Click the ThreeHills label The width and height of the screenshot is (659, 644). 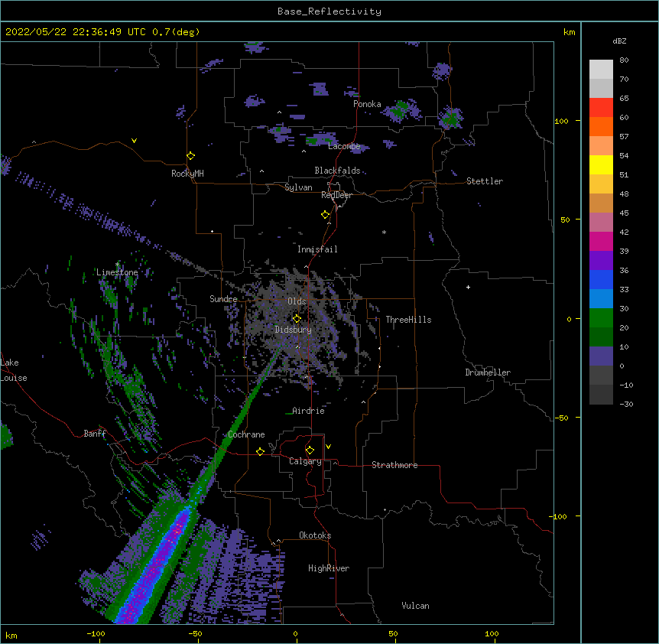(x=408, y=320)
